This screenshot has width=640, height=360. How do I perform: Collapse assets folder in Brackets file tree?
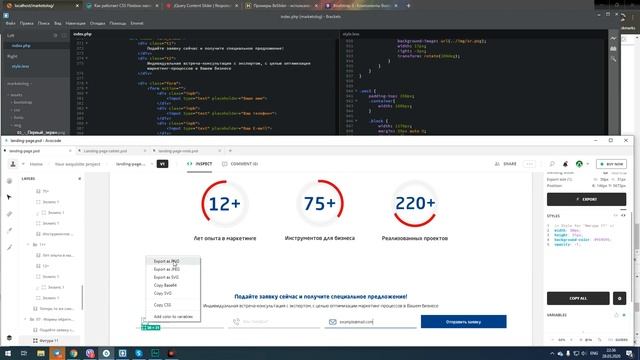pos(16,95)
